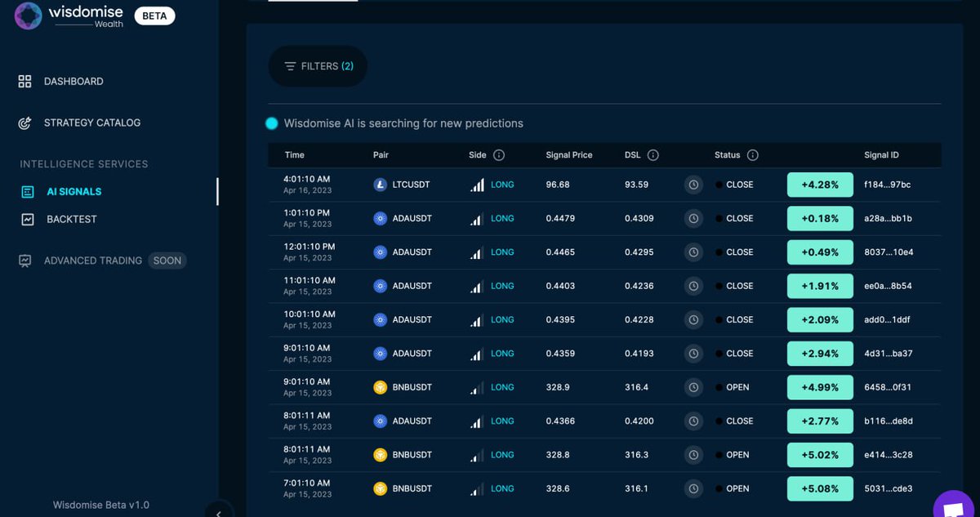Viewport: 980px width, 517px height.
Task: Click signal price 328.8
Action: coord(558,455)
